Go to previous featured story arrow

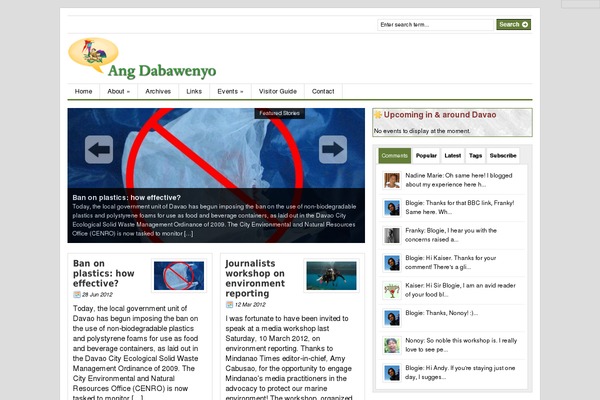[x=99, y=149]
